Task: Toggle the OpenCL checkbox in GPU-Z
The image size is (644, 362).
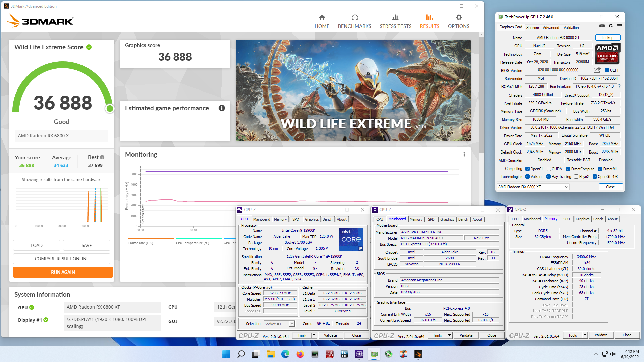Action: (x=527, y=169)
